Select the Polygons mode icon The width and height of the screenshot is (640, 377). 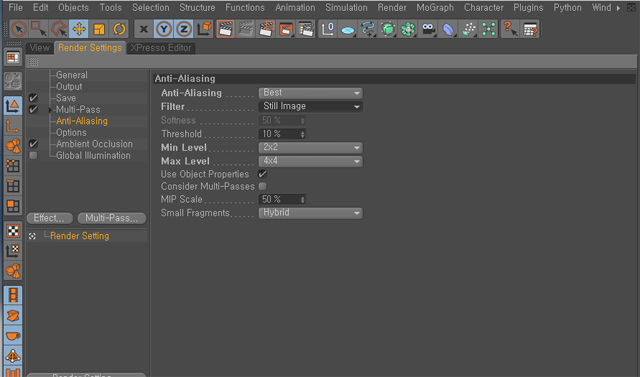pos(13,206)
